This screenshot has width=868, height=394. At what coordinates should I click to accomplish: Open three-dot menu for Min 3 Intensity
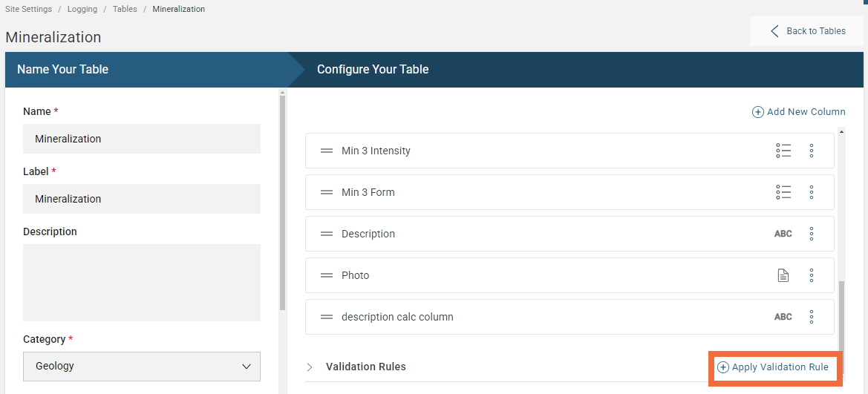click(812, 151)
